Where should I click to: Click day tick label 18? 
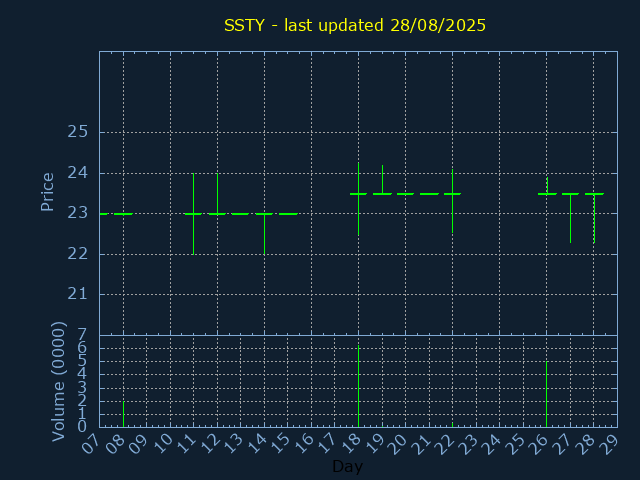(x=351, y=443)
